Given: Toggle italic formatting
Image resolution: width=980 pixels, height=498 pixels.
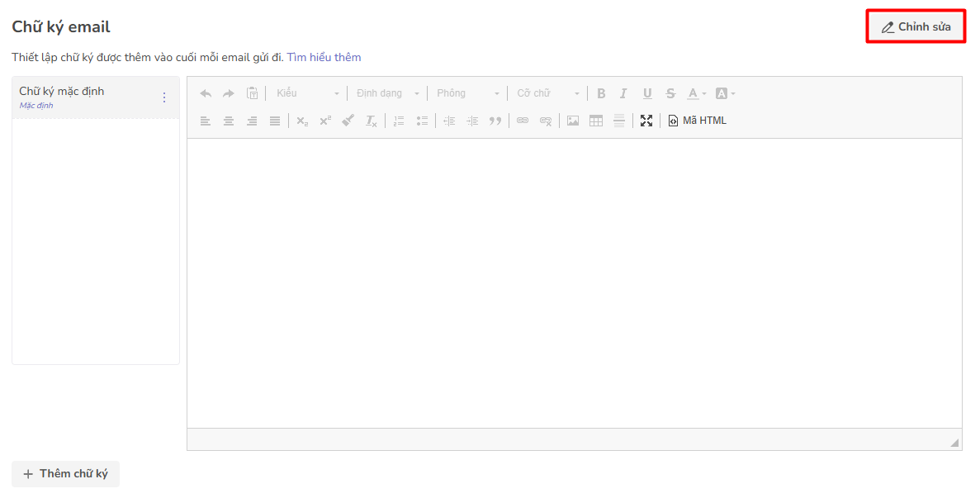Looking at the screenshot, I should point(624,93).
